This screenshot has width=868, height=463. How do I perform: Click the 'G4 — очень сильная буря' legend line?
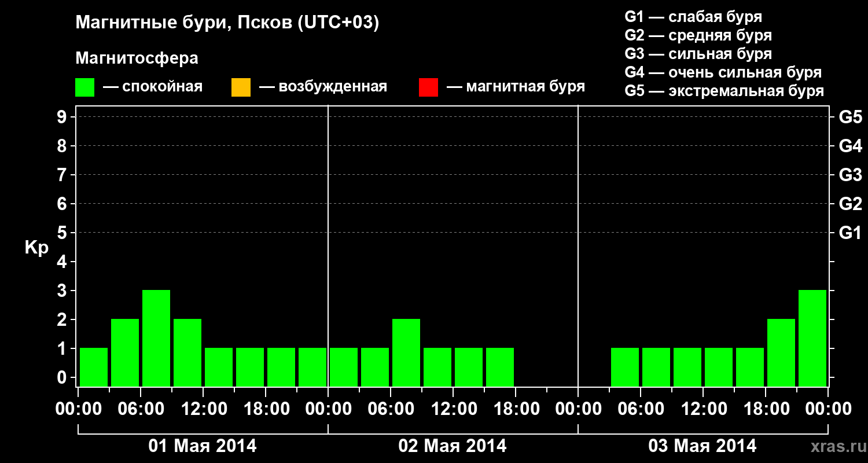point(723,72)
